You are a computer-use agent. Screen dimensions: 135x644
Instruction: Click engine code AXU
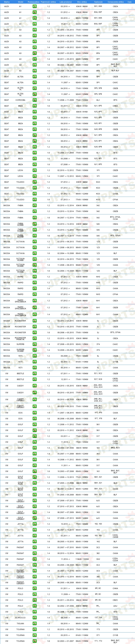click(x=115, y=606)
